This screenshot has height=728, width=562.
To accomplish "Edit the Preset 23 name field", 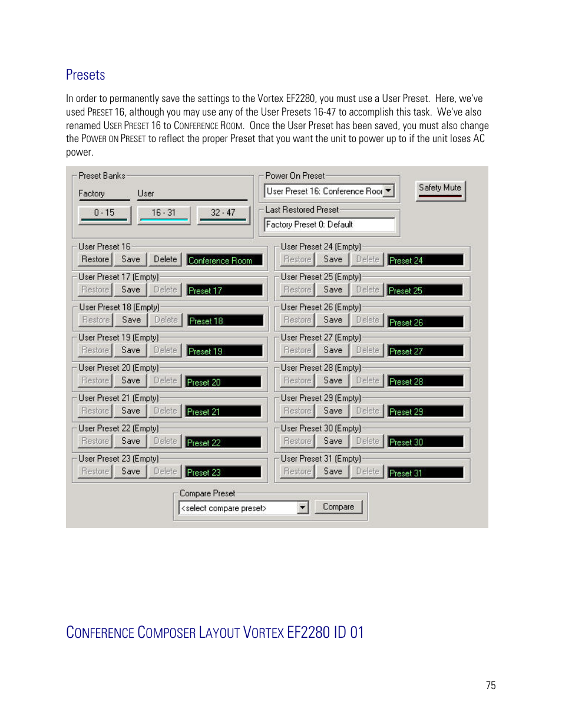I will point(223,472).
